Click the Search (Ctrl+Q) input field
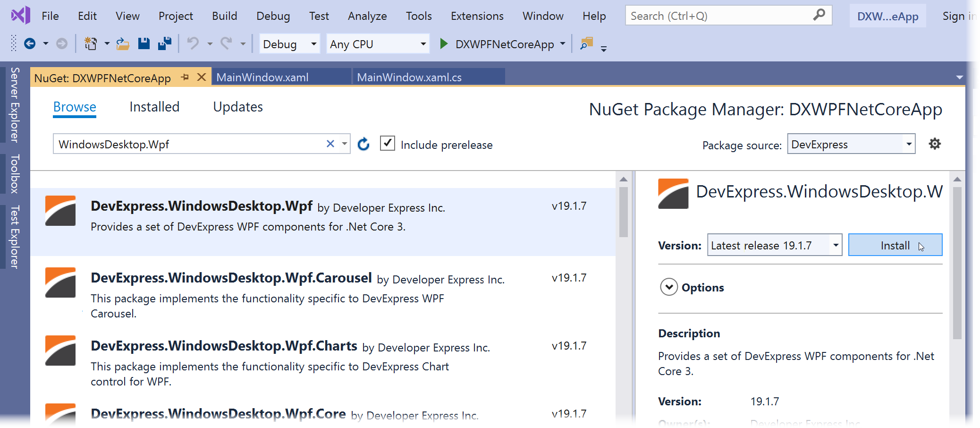 (728, 16)
